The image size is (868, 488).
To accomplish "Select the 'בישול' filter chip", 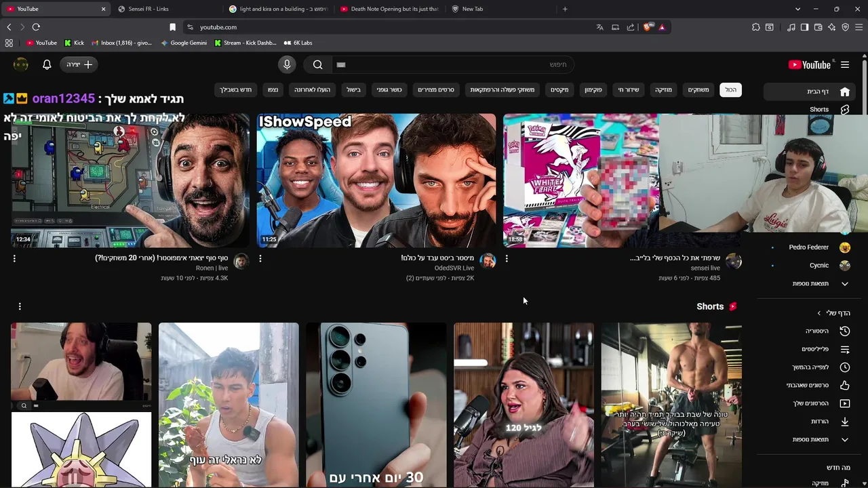I will coord(353,89).
